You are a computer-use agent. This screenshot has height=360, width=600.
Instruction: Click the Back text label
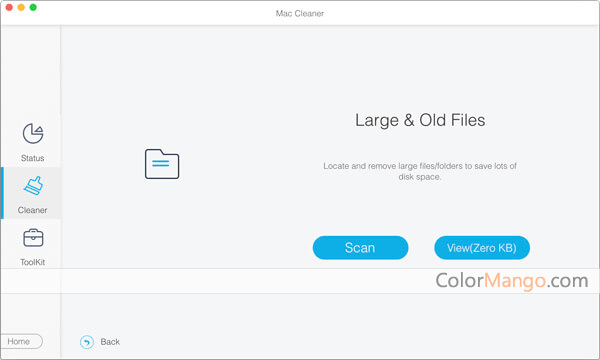(110, 342)
